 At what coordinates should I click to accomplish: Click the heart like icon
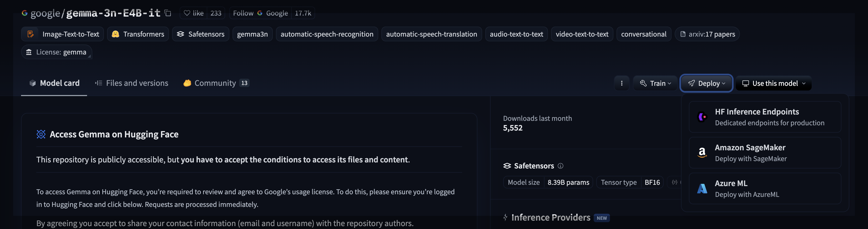coord(187,13)
